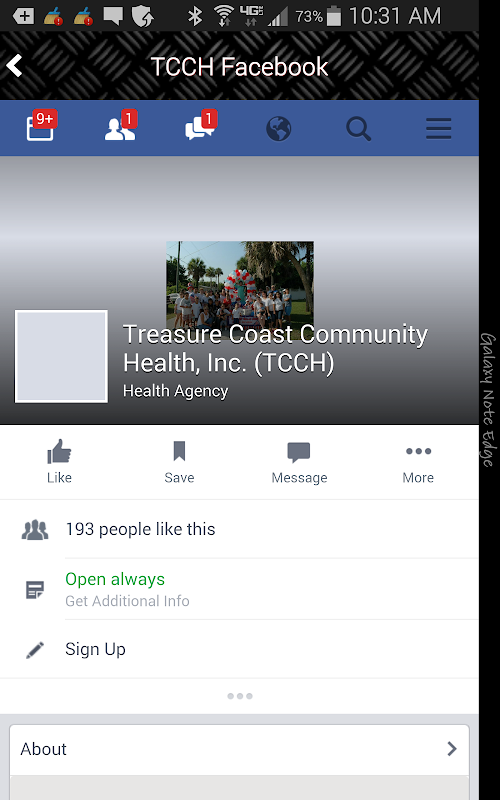
Task: Tap the Sign Up row
Action: [239, 649]
